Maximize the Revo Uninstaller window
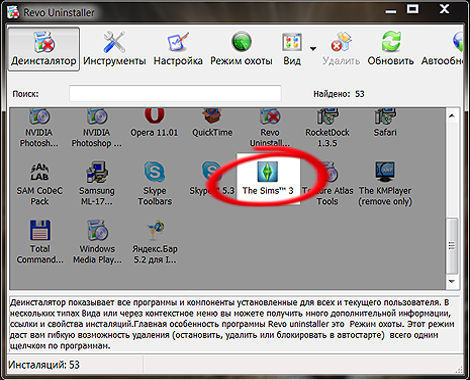The width and height of the screenshot is (470, 380). pyautogui.click(x=412, y=9)
